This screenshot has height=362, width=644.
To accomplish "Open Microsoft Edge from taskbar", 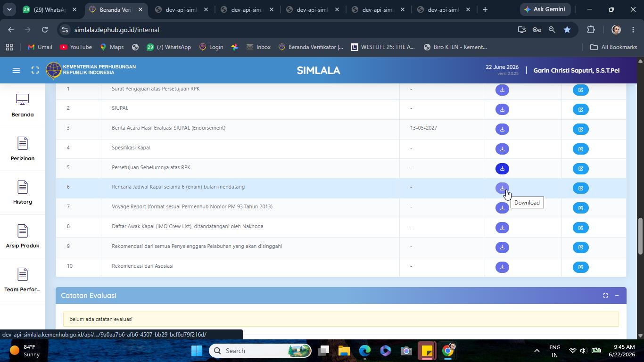I will tap(365, 351).
